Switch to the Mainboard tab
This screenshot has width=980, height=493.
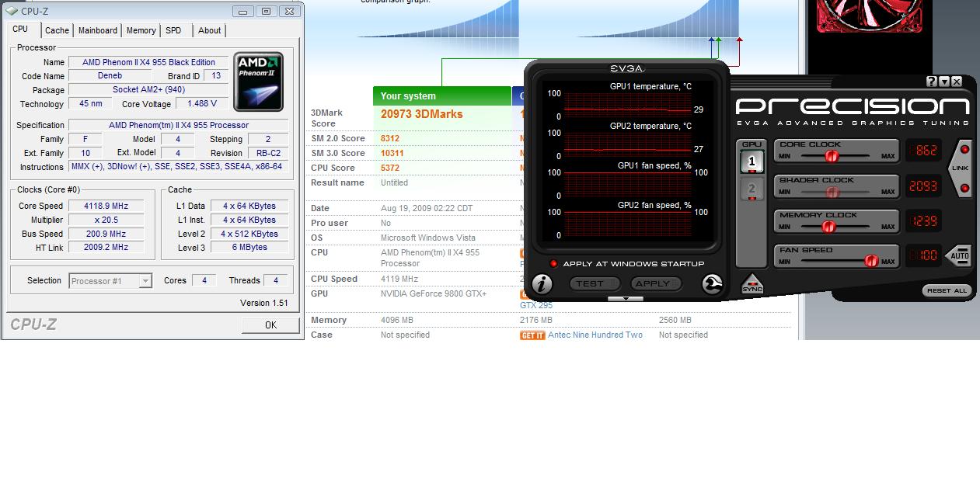pyautogui.click(x=98, y=30)
